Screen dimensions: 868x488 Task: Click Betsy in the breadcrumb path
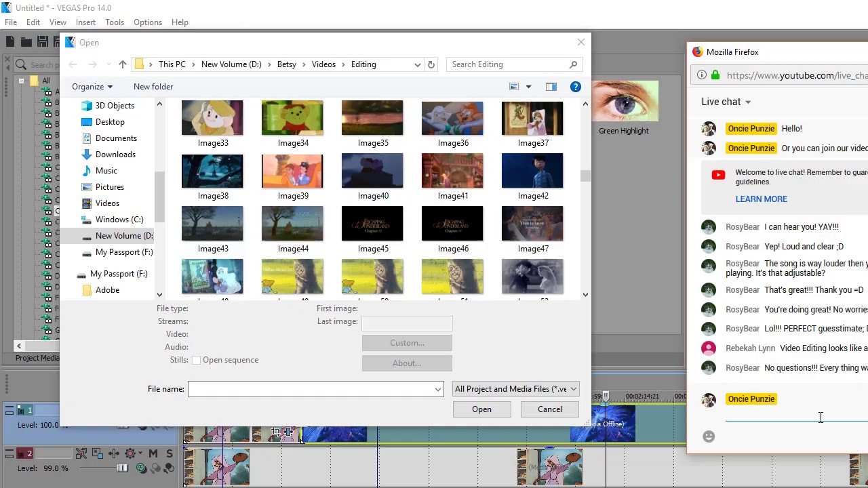pos(286,64)
